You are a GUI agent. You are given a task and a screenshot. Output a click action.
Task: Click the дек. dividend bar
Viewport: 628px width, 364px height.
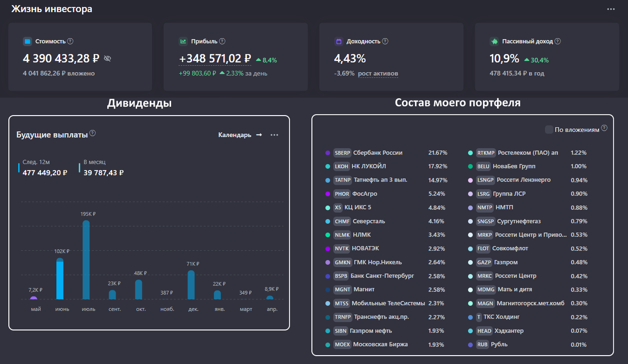191,285
